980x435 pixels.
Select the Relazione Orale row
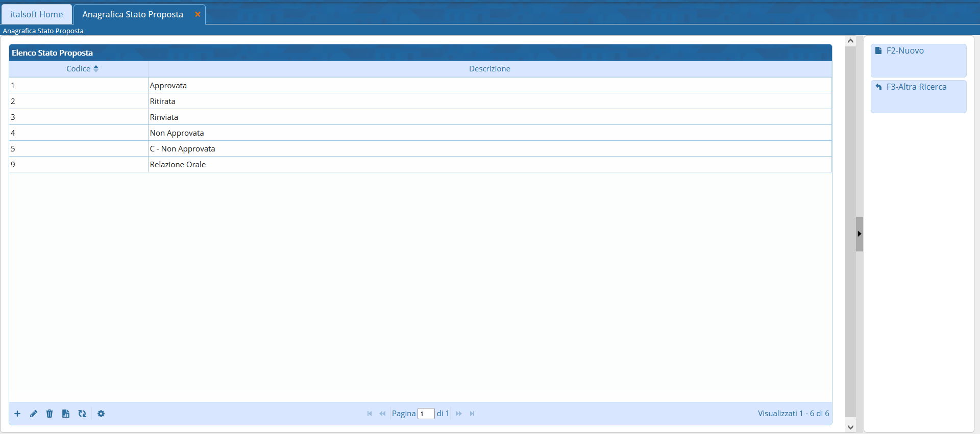[178, 165]
